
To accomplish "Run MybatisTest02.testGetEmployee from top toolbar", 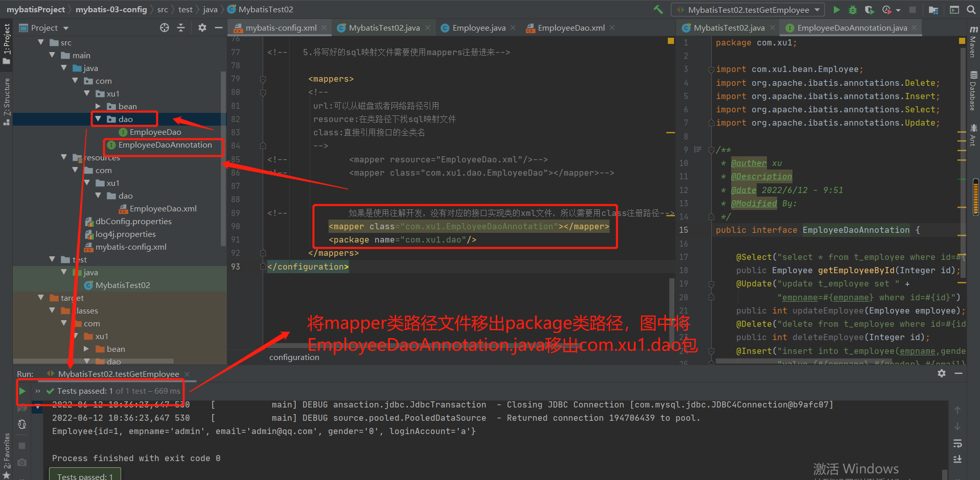I will [836, 9].
